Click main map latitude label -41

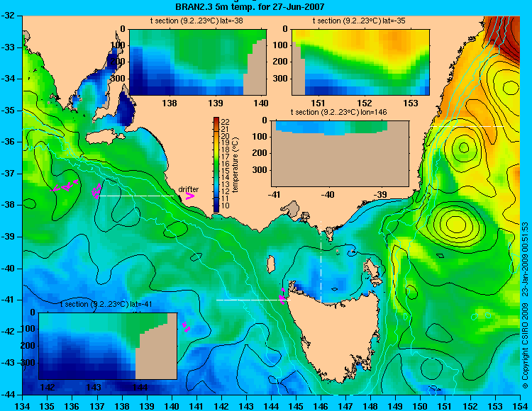9,300
